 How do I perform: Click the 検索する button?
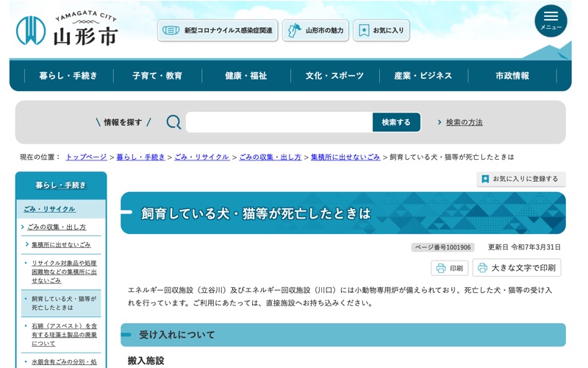(396, 122)
